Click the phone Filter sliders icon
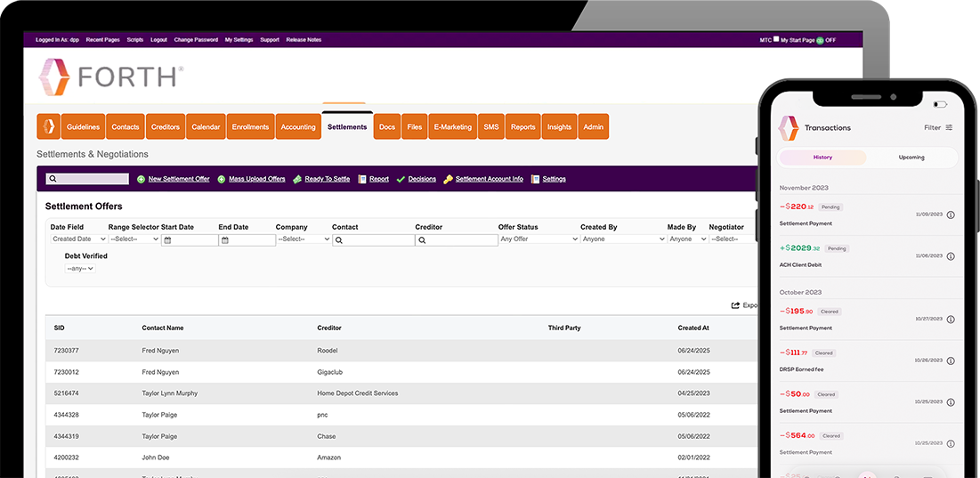 point(950,127)
